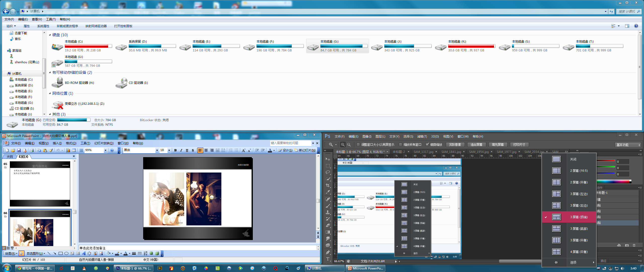Open the PowerPoint zoom 99% dropdown
The width and height of the screenshot is (644, 272).
105,150
